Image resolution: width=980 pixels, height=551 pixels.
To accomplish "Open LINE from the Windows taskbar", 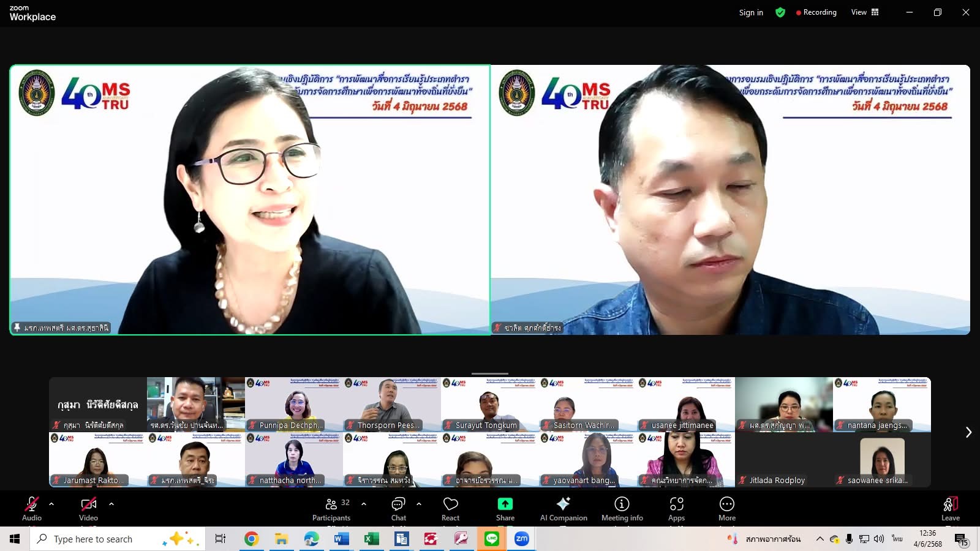I will pyautogui.click(x=492, y=539).
